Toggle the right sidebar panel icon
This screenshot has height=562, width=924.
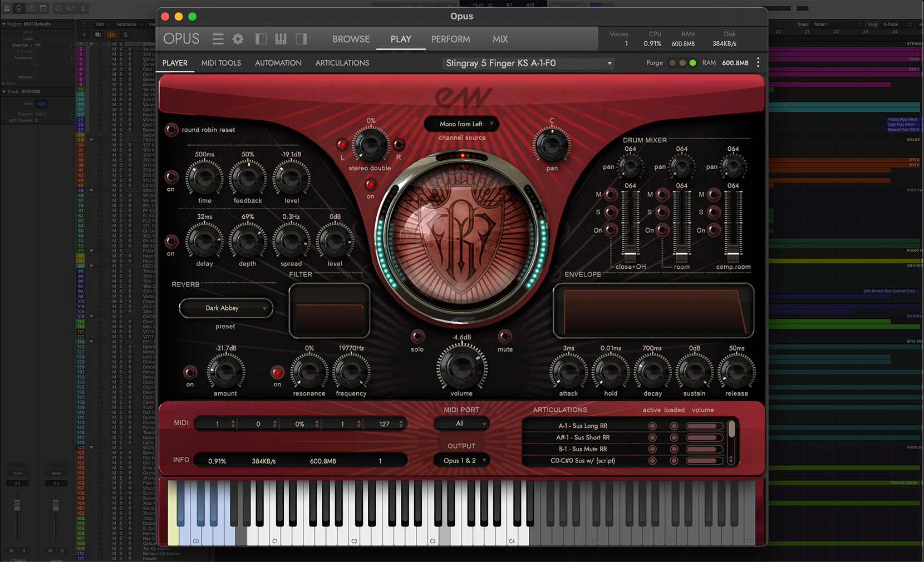point(301,39)
